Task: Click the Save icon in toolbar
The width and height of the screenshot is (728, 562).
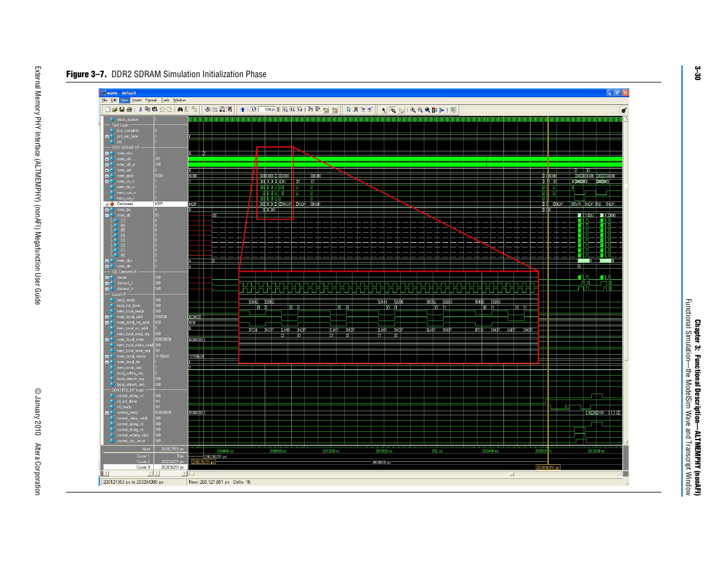Action: point(122,110)
